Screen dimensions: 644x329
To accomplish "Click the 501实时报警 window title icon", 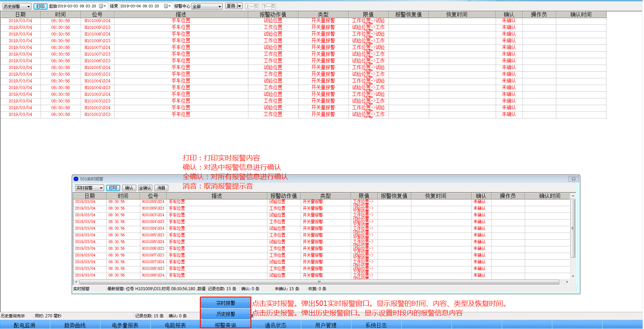I will click(x=76, y=179).
